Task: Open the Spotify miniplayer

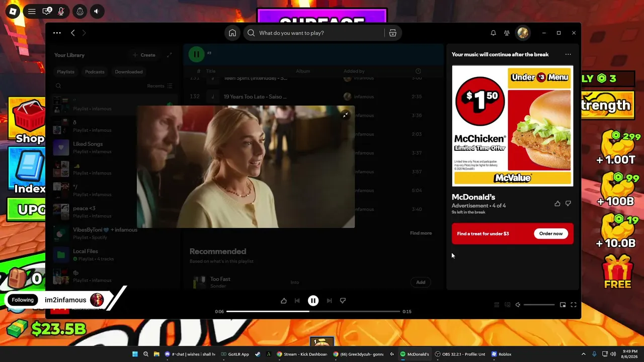Action: [562, 305]
